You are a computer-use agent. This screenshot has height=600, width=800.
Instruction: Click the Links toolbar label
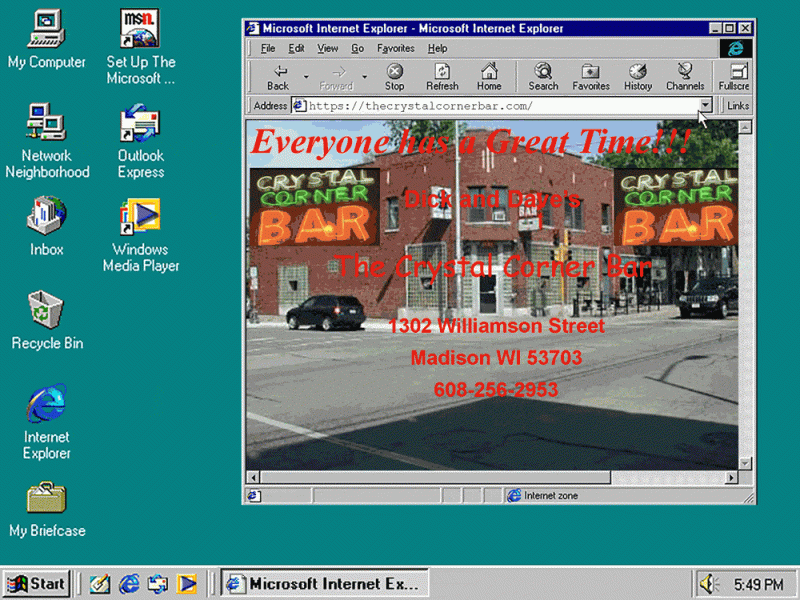click(x=738, y=105)
